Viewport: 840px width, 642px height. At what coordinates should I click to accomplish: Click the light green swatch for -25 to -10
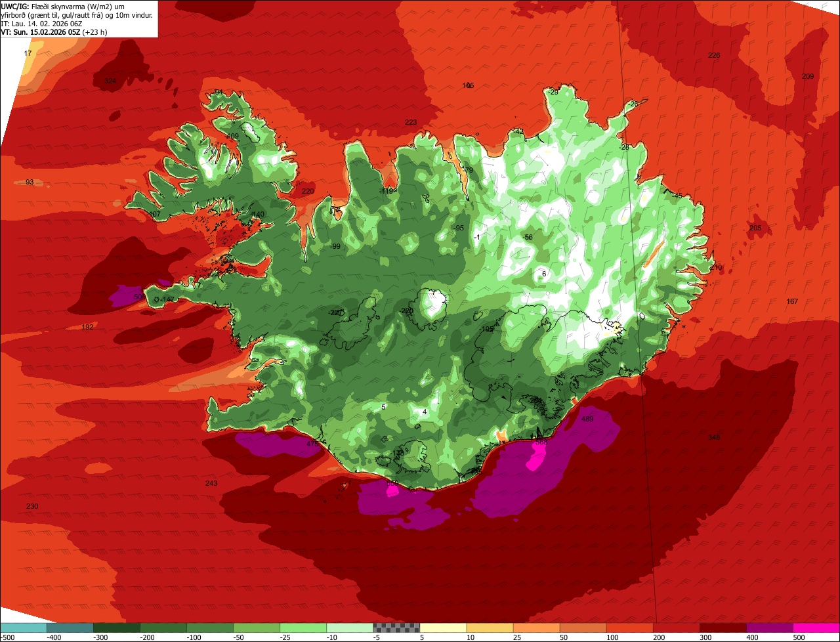point(303,628)
